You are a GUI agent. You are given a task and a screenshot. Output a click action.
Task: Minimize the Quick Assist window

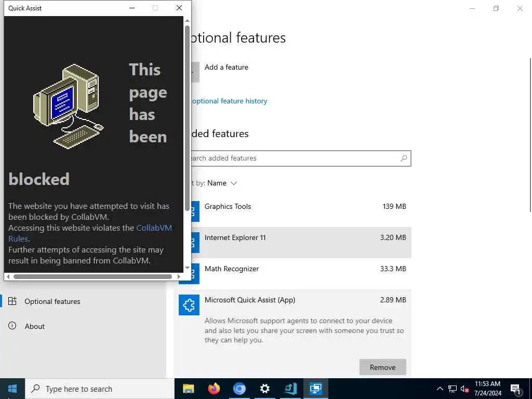tap(132, 8)
